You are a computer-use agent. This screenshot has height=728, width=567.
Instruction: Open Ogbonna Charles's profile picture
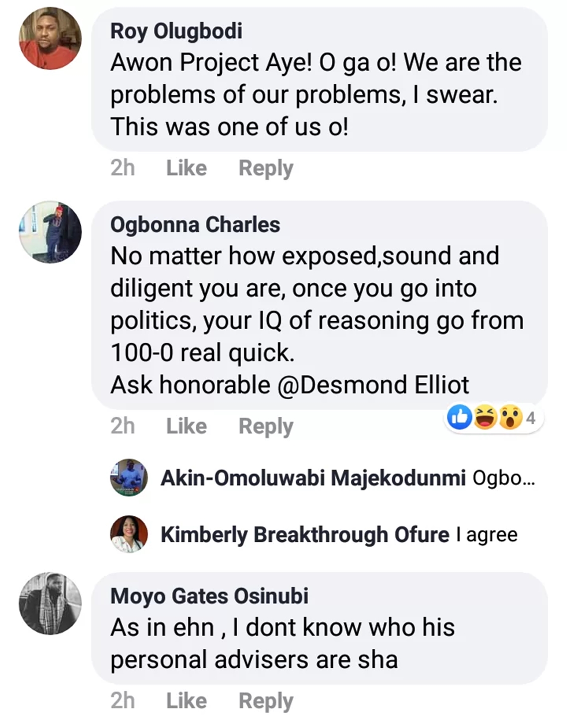pos(50,232)
